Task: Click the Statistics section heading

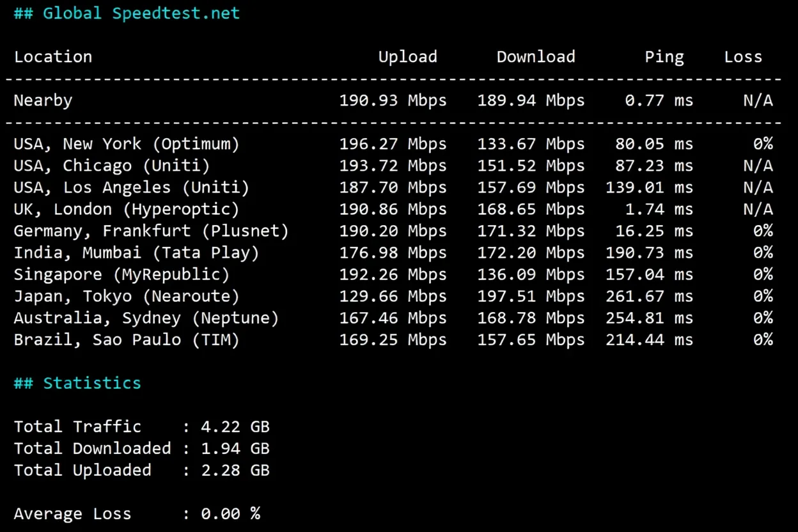Action: tap(77, 382)
